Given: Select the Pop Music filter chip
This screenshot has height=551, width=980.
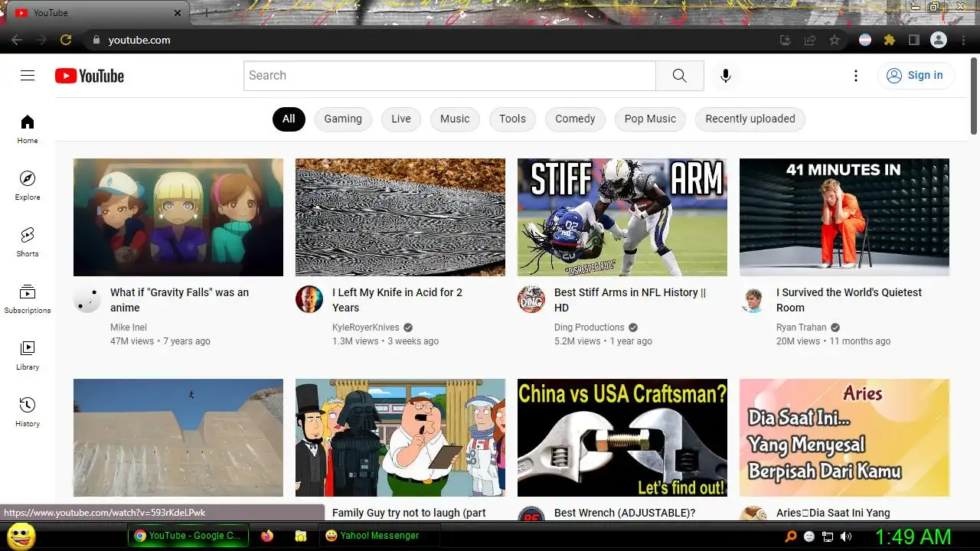Looking at the screenshot, I should pyautogui.click(x=650, y=119).
